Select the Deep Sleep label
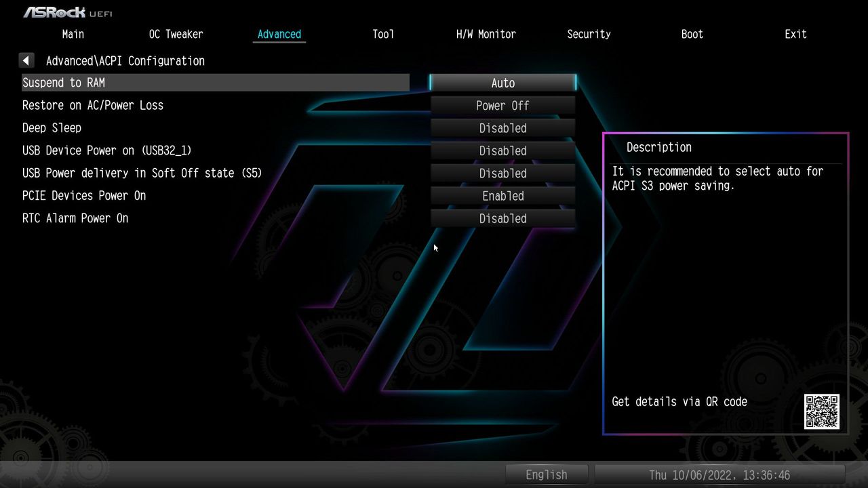 52,128
